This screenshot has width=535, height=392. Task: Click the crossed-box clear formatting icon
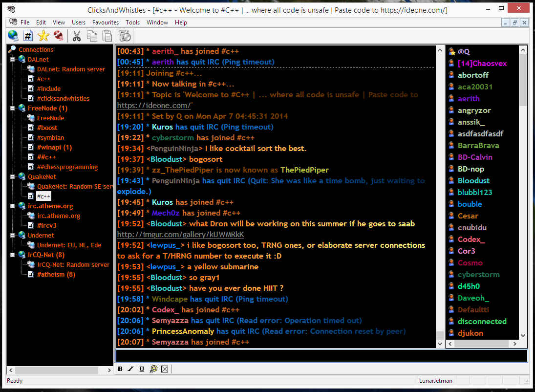pyautogui.click(x=165, y=369)
